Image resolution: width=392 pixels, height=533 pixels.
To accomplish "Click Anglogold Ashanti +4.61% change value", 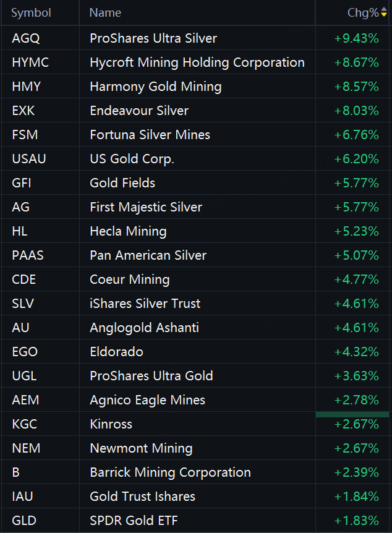I will pos(356,328).
